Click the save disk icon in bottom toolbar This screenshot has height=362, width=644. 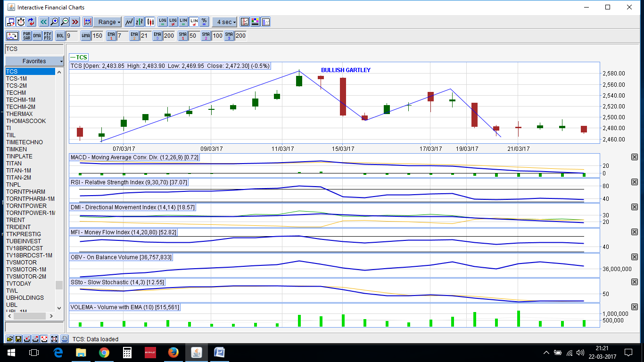point(18,339)
